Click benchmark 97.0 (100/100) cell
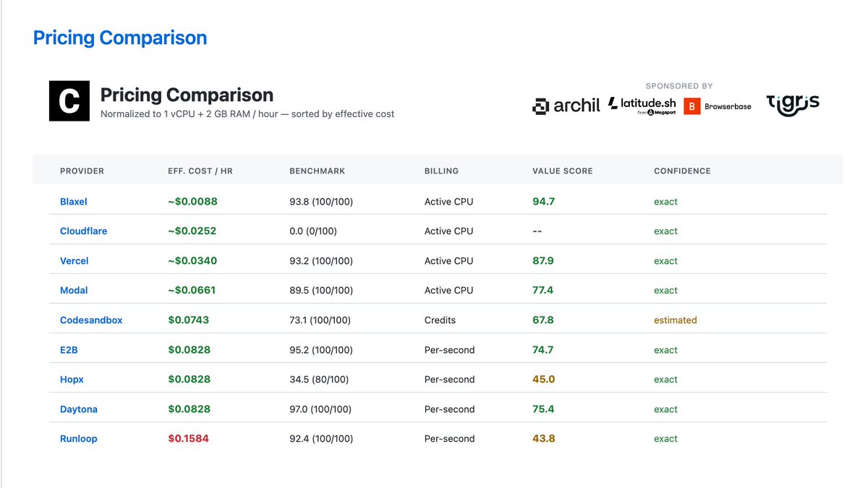 tap(320, 409)
